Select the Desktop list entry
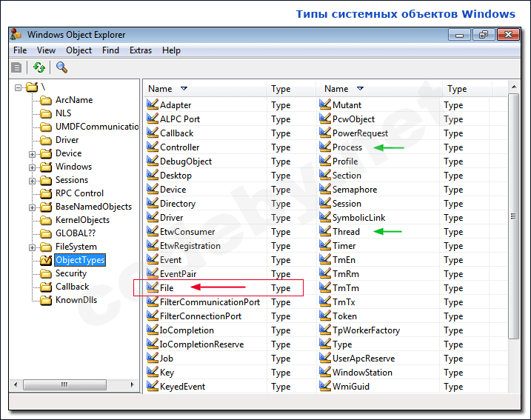 pos(176,176)
